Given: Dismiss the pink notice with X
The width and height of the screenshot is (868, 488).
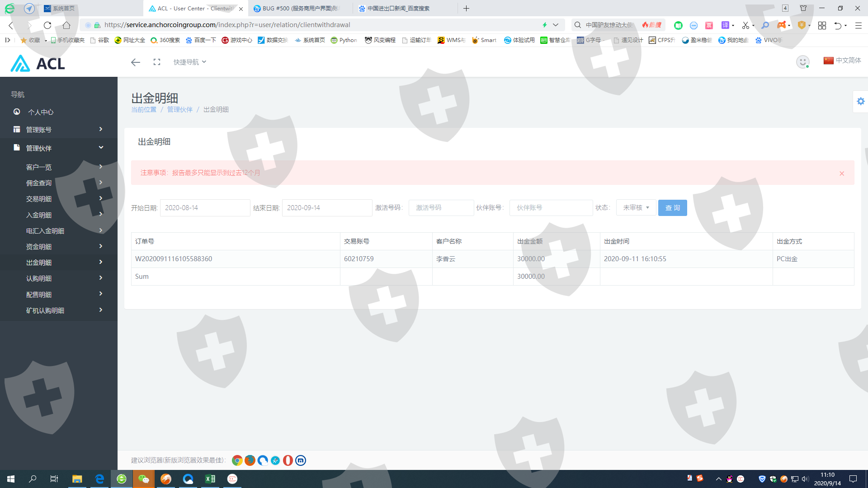Looking at the screenshot, I should (842, 174).
